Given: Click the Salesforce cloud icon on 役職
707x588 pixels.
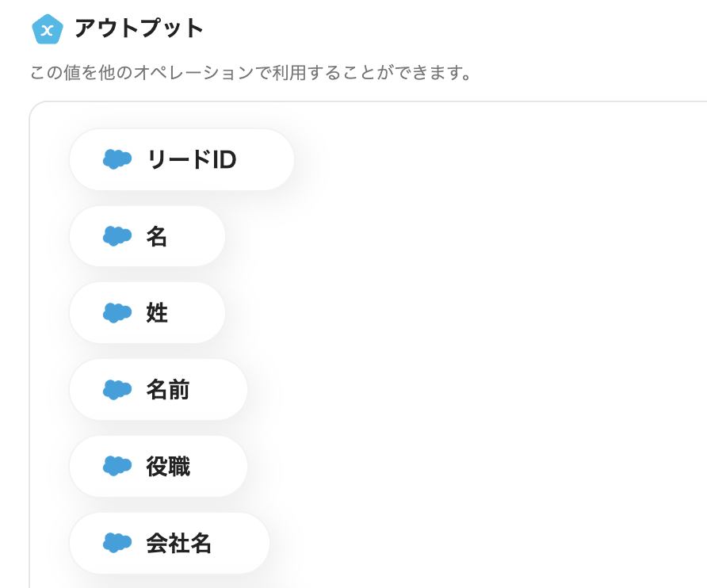Looking at the screenshot, I should (x=117, y=467).
